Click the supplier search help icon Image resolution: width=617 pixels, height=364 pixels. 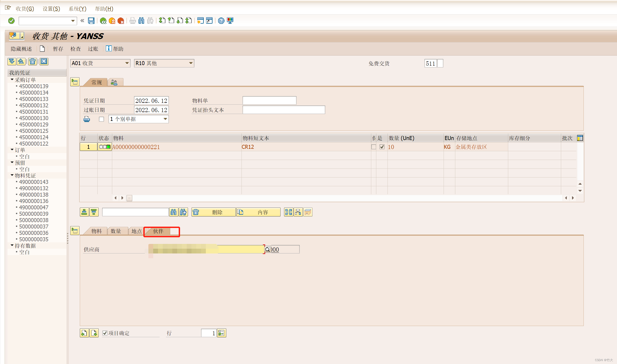(268, 249)
